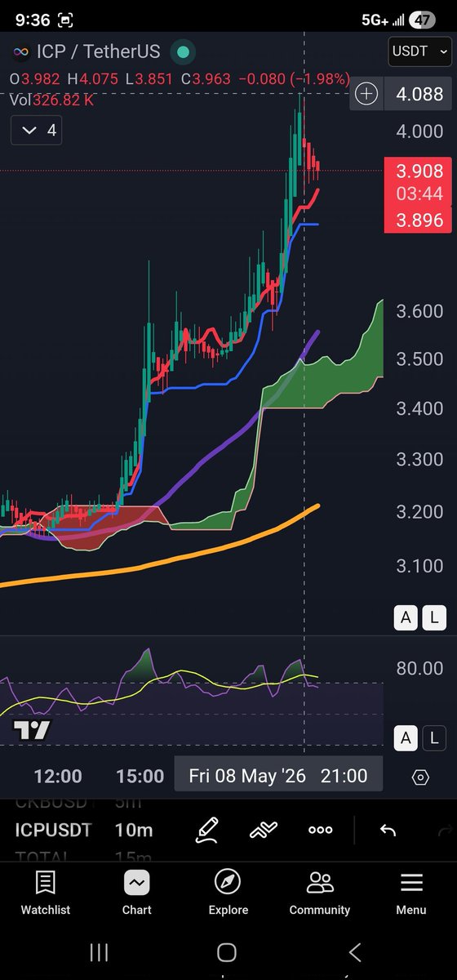Tap the current price label 3.908
The image size is (457, 980).
[419, 171]
